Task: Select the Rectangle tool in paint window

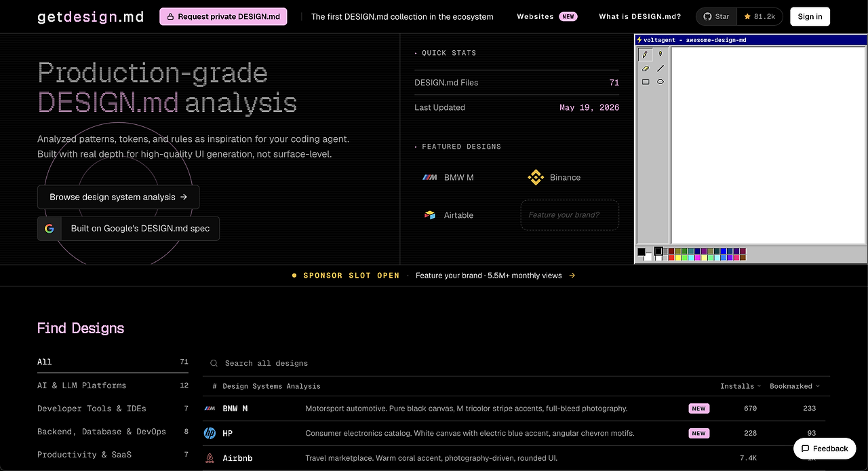Action: click(646, 82)
